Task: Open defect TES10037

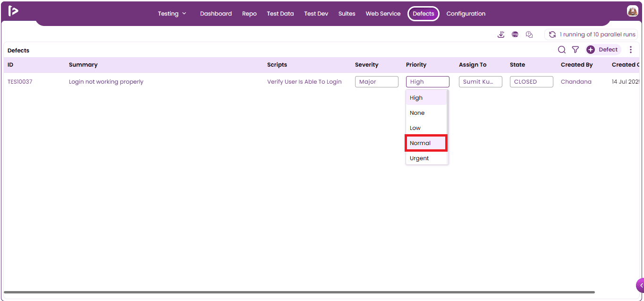Action: [x=20, y=82]
